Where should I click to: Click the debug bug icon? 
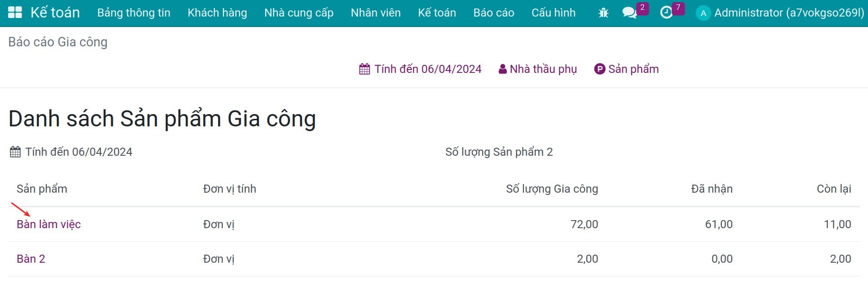point(602,13)
